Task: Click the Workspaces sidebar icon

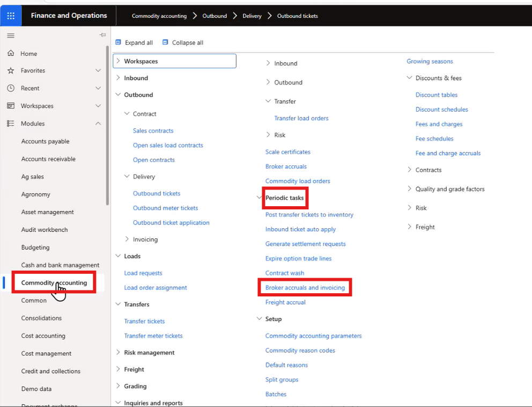Action: [11, 106]
